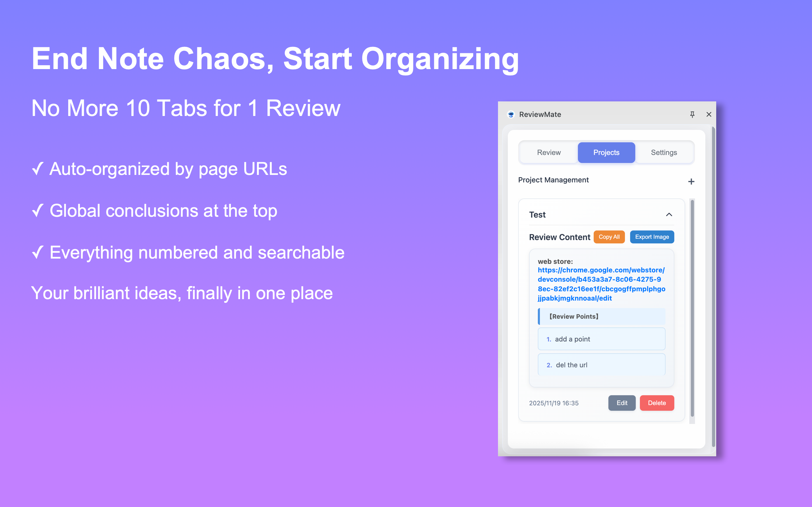Edit the Test project
This screenshot has height=507, width=812.
622,403
